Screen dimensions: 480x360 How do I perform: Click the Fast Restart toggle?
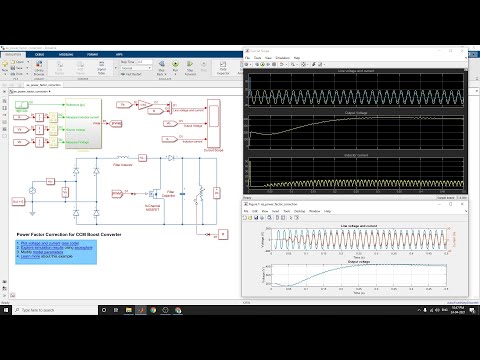tap(131, 74)
